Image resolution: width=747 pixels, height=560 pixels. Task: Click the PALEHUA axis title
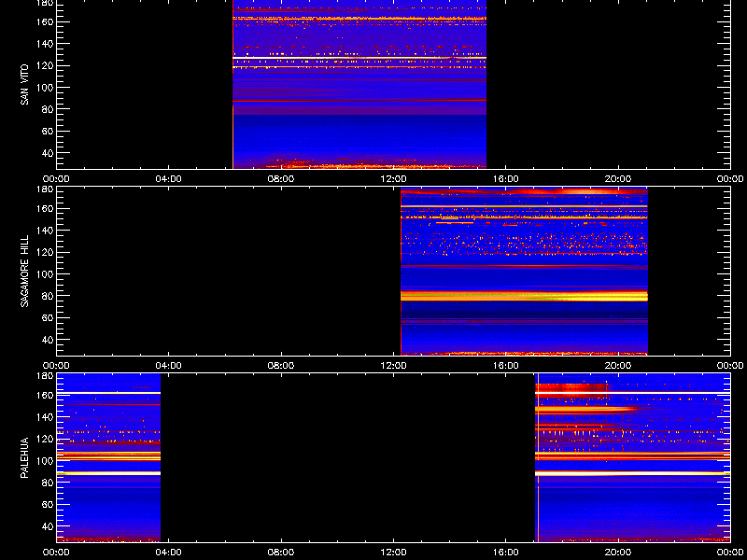(24, 457)
